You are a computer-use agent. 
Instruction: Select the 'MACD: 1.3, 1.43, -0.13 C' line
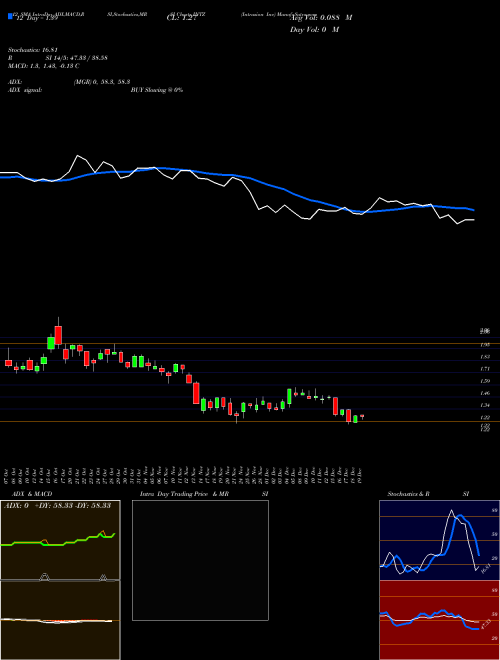coord(44,66)
